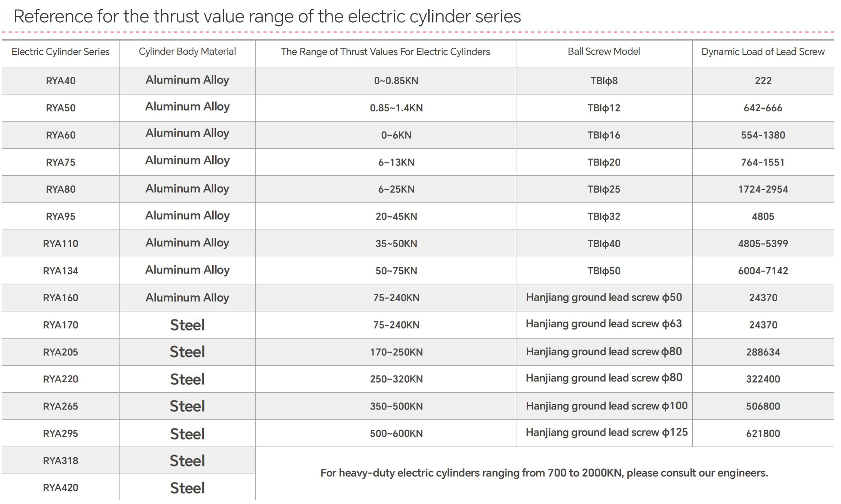Click the TBIφ40 ball screw model
Image resolution: width=841 pixels, height=504 pixels.
[x=604, y=243]
